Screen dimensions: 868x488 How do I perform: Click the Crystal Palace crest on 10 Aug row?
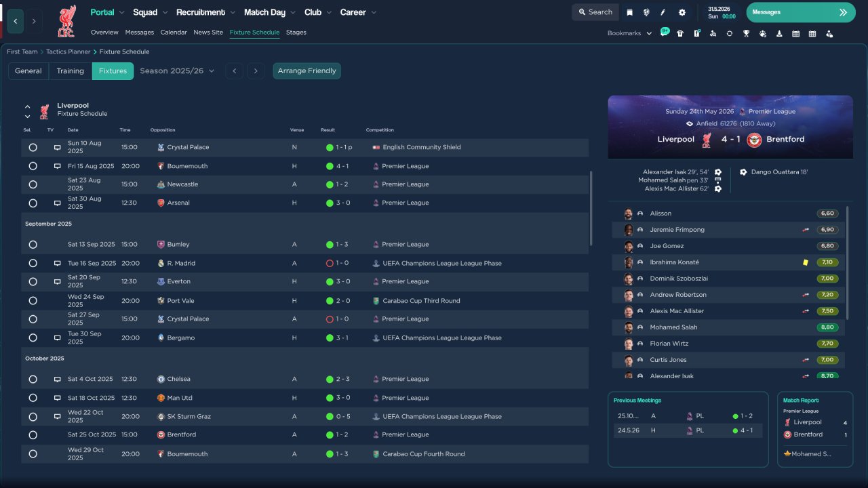tap(160, 147)
